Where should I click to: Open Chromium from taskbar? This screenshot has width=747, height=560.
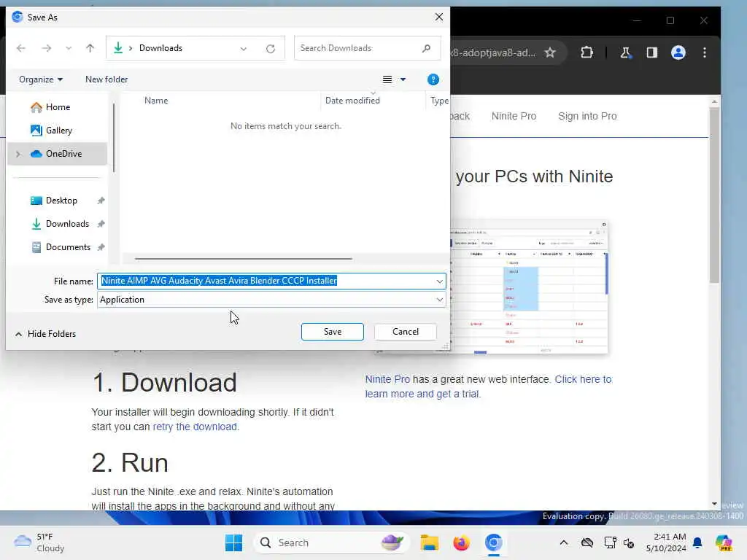494,542
